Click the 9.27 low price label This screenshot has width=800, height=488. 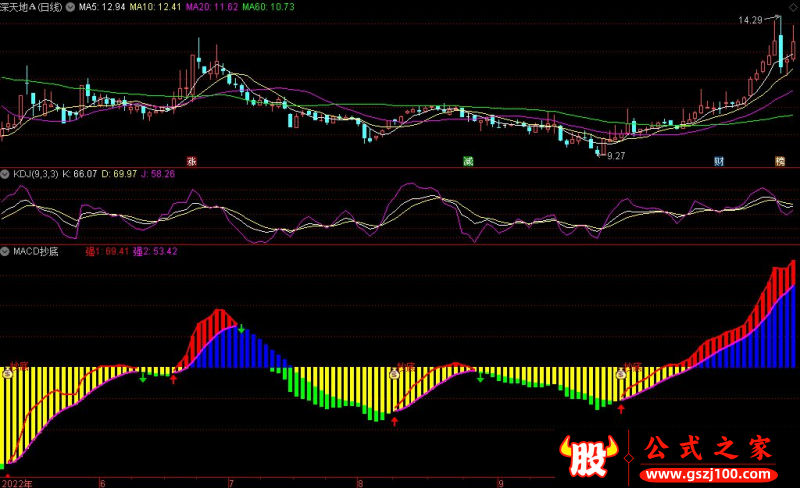616,156
